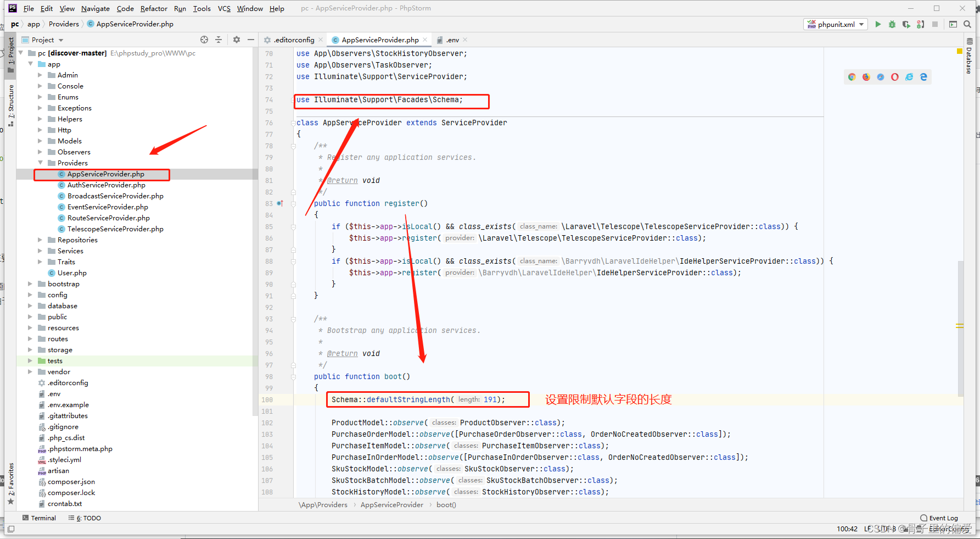This screenshot has height=539, width=980.
Task: Open the Event Log
Action: tap(939, 518)
